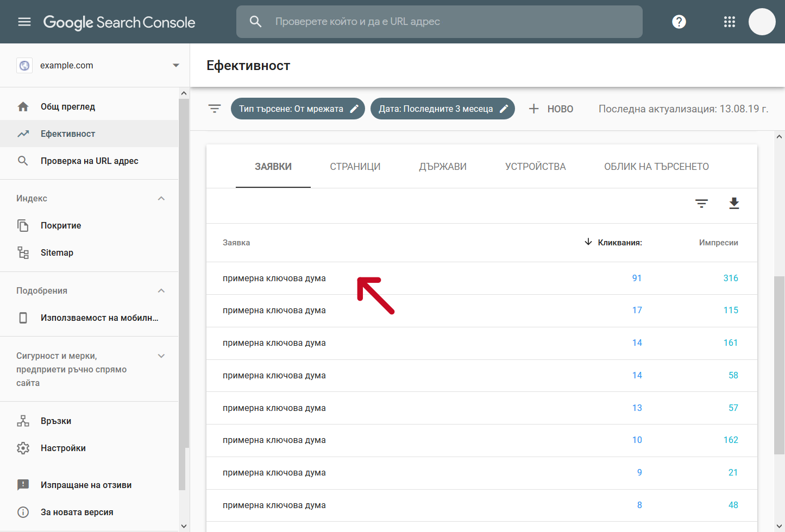Click the sort arrow beside Кликвания
The image size is (785, 532).
point(588,242)
